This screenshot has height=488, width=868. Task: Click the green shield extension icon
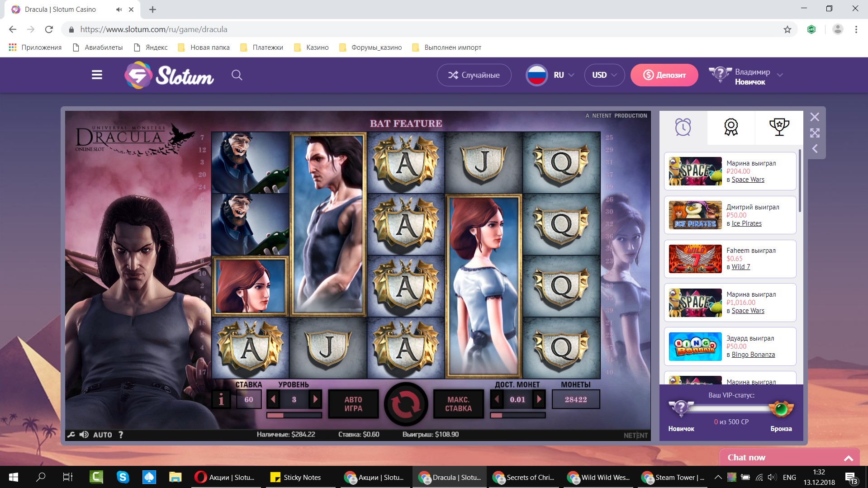[811, 29]
